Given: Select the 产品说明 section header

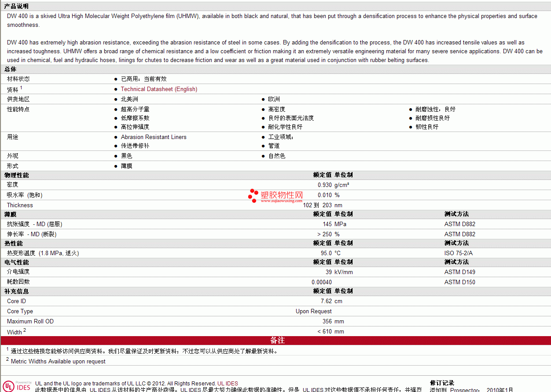Looking at the screenshot, I should (x=16, y=6).
